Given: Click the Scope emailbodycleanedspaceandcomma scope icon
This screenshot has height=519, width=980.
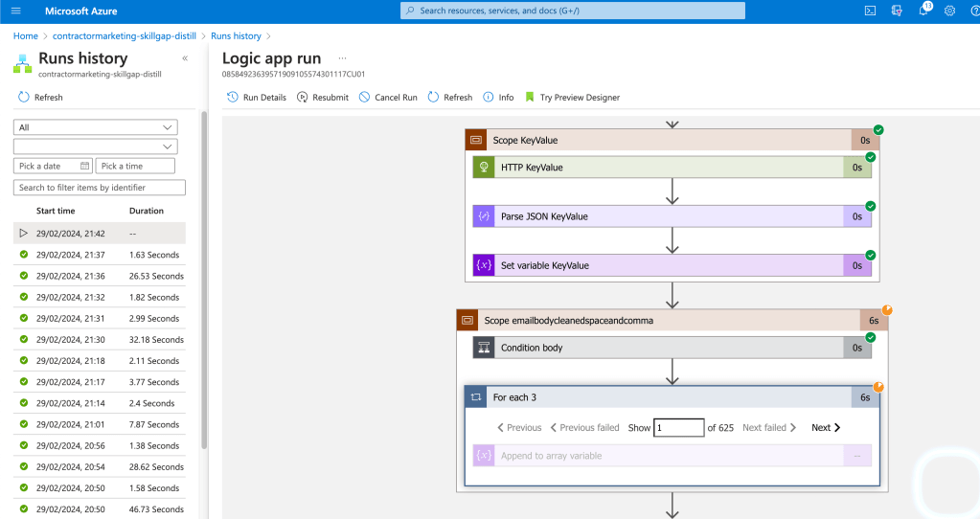Looking at the screenshot, I should click(x=467, y=321).
